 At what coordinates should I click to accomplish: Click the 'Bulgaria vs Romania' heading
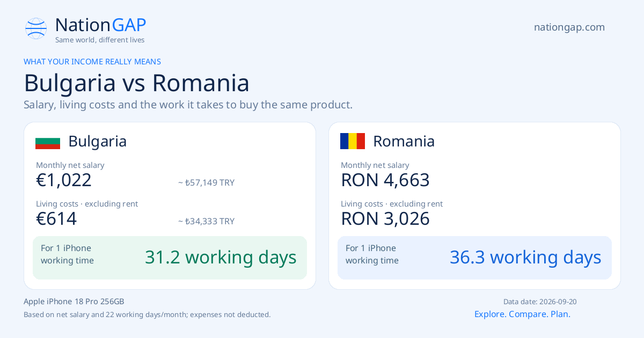[137, 83]
